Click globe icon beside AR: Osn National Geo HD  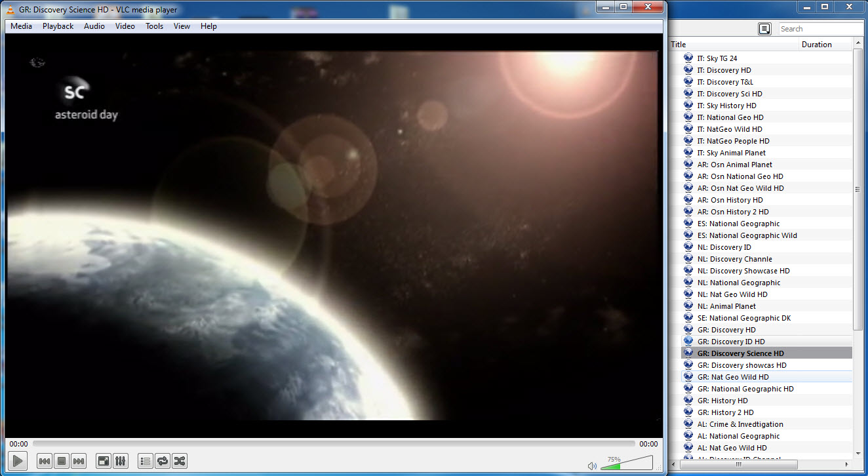click(x=688, y=176)
